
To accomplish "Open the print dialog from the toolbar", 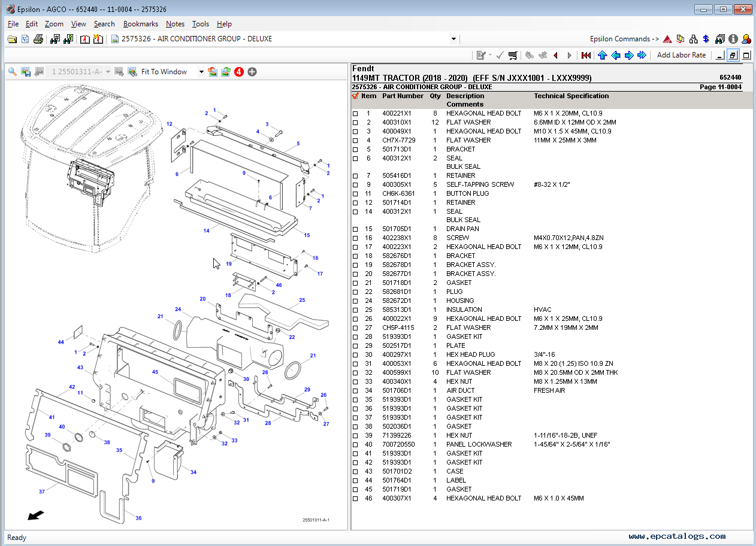I will [37, 38].
